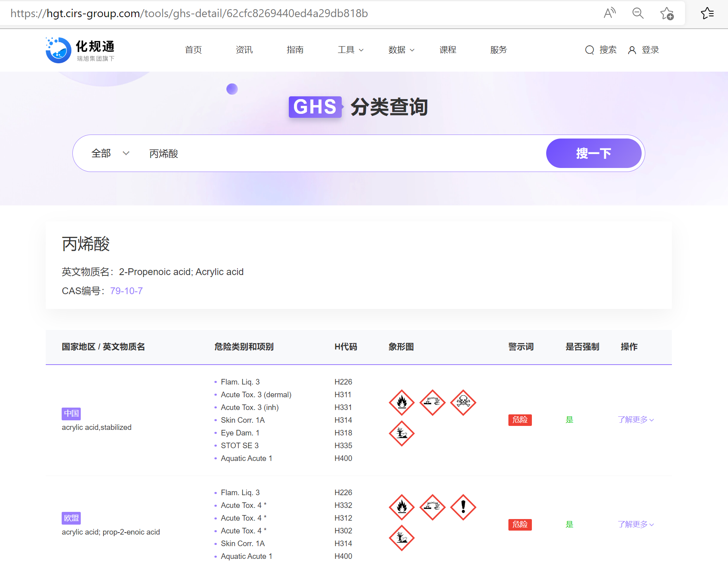
Task: Click the read-aloud icon in address bar
Action: [610, 13]
